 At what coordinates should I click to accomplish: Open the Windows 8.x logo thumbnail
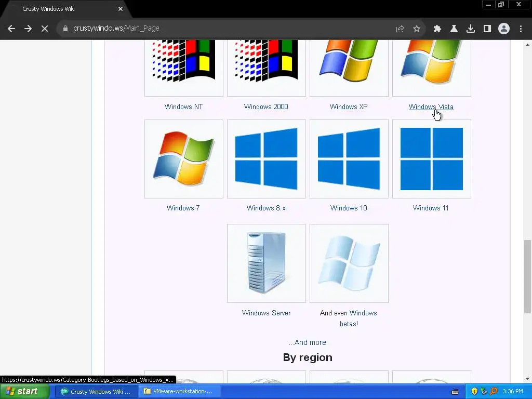tap(267, 159)
